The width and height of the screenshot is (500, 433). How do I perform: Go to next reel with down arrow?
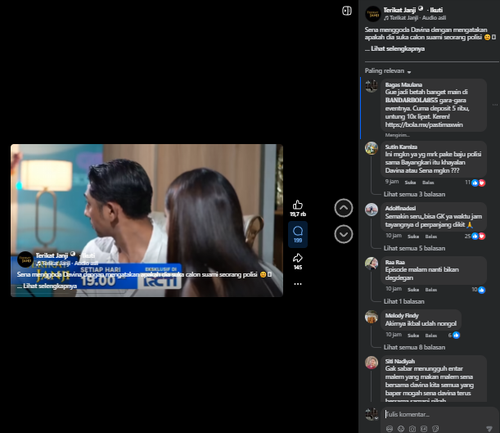pyautogui.click(x=343, y=234)
